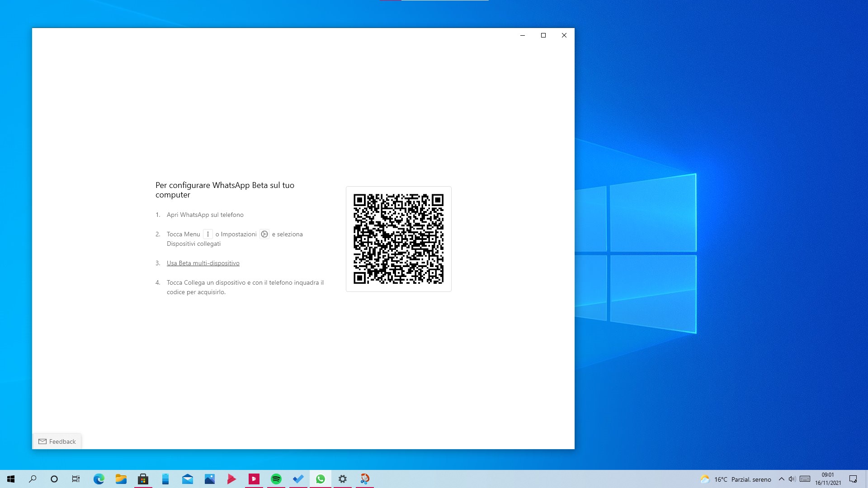Click the QR code image

(398, 239)
